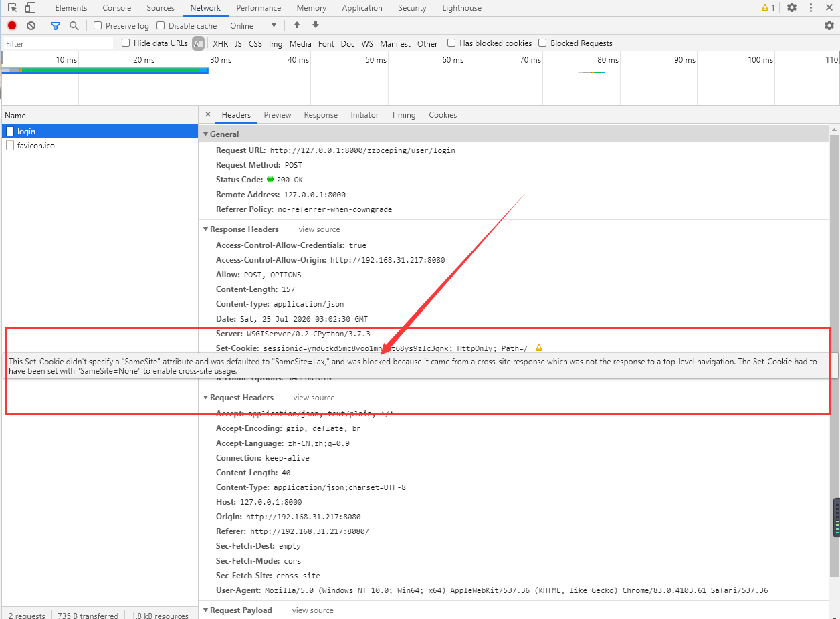Viewport: 840px width, 619px height.
Task: Click the favicon.ico file icon
Action: pos(10,145)
